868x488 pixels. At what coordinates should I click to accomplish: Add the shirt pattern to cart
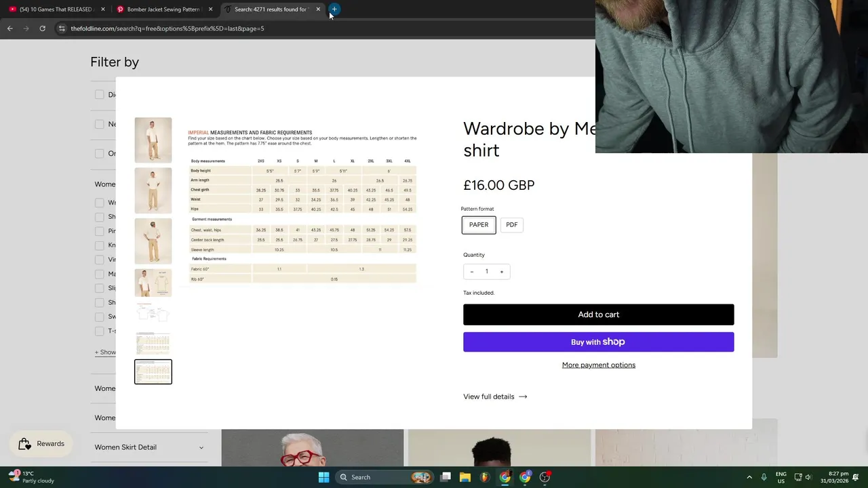pos(599,314)
